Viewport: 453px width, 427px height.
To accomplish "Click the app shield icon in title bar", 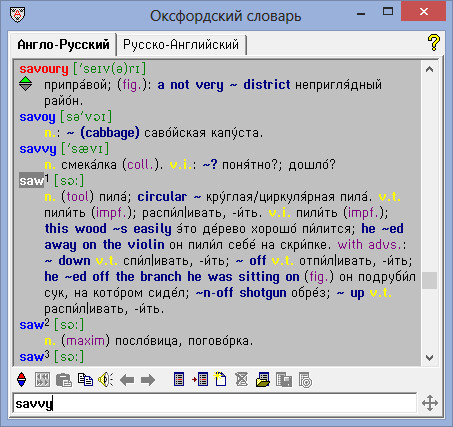I will coord(17,15).
